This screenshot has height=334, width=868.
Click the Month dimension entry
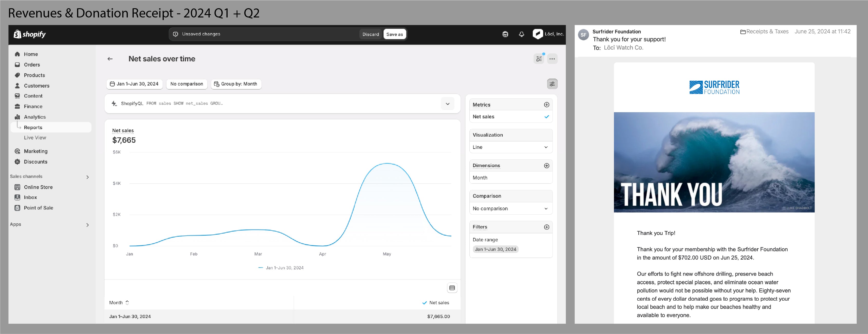(511, 177)
